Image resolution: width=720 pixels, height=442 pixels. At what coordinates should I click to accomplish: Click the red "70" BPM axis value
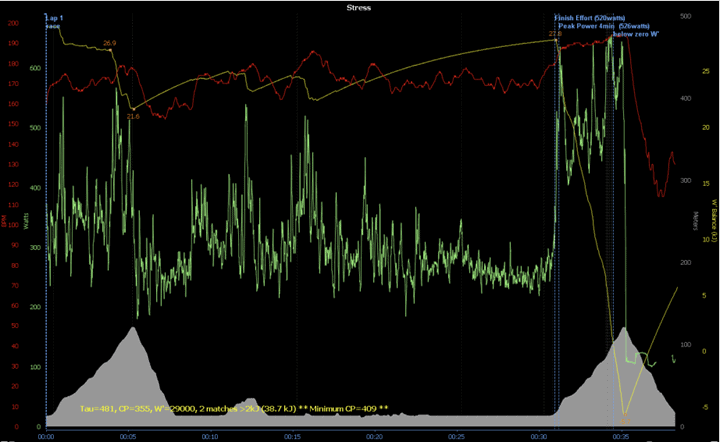pyautogui.click(x=15, y=285)
